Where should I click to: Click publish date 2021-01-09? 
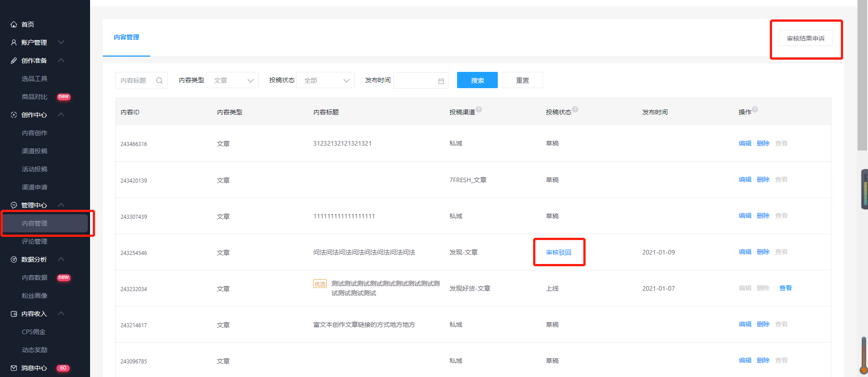(x=658, y=252)
